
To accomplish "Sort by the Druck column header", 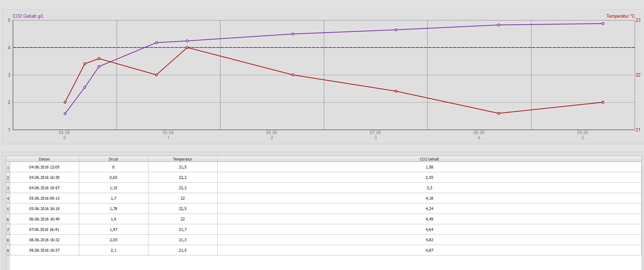I will pos(114,159).
